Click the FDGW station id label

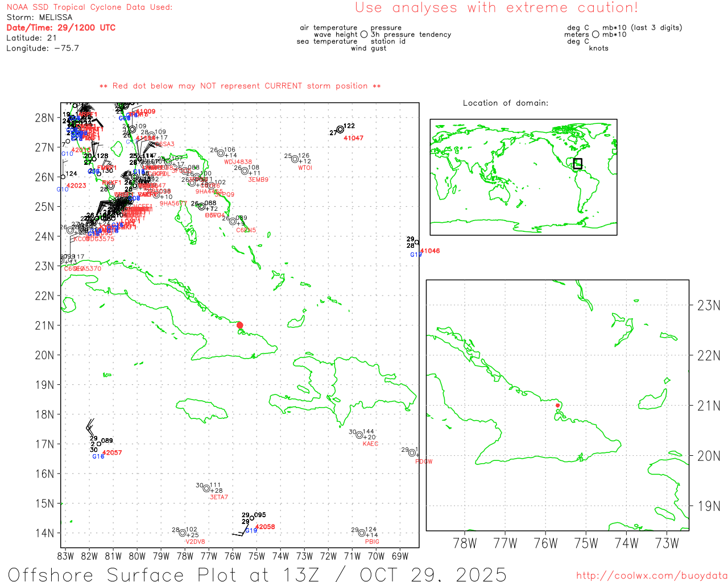[x=424, y=462]
